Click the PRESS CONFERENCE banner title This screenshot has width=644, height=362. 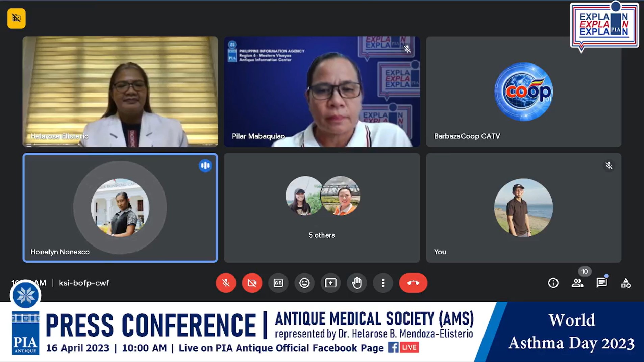(151, 325)
